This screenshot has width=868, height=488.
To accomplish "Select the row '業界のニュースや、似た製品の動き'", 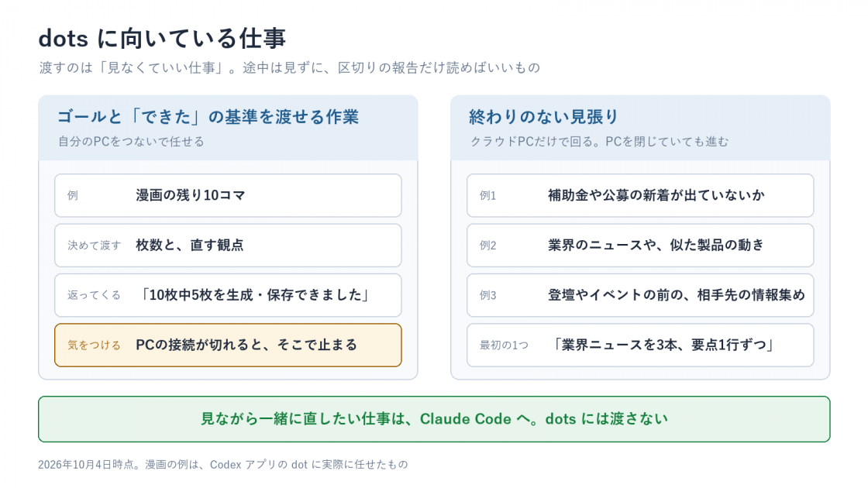I will [x=640, y=245].
